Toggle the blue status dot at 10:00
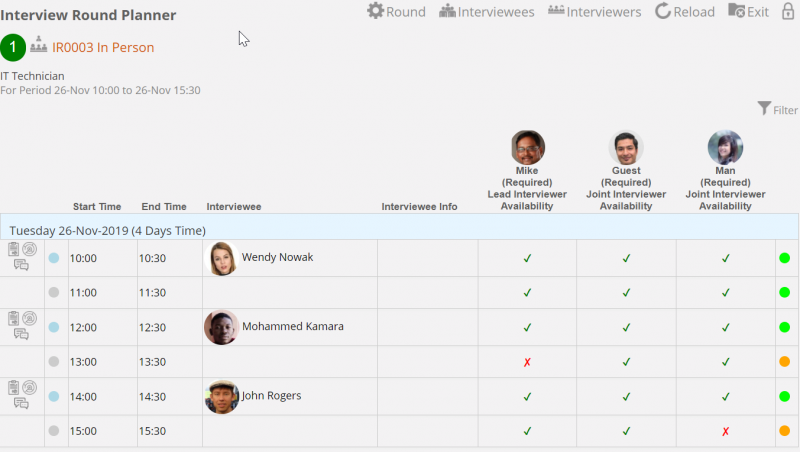800x452 pixels. 54,258
